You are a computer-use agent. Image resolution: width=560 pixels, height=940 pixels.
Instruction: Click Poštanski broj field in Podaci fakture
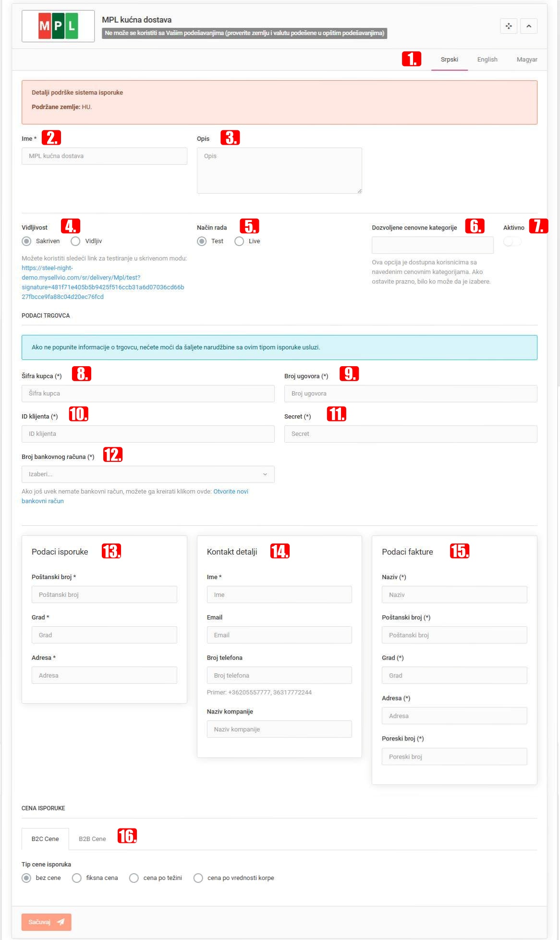(x=454, y=635)
